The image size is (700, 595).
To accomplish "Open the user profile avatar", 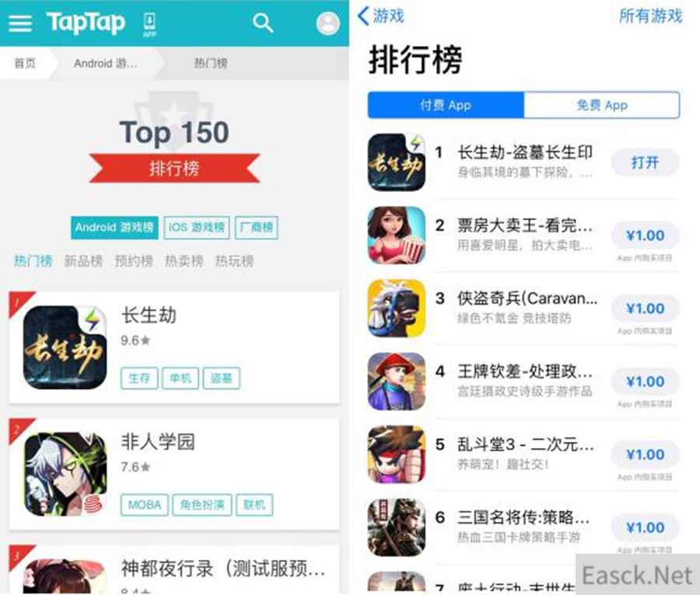I will (x=328, y=23).
